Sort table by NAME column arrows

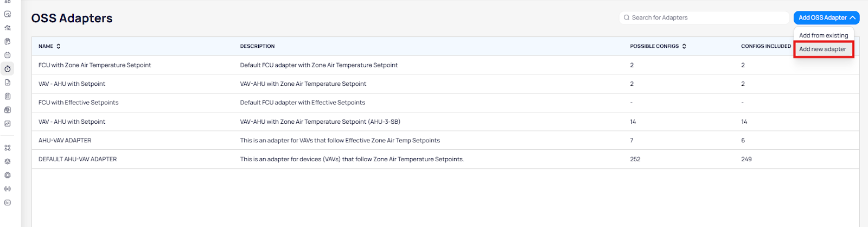click(59, 46)
